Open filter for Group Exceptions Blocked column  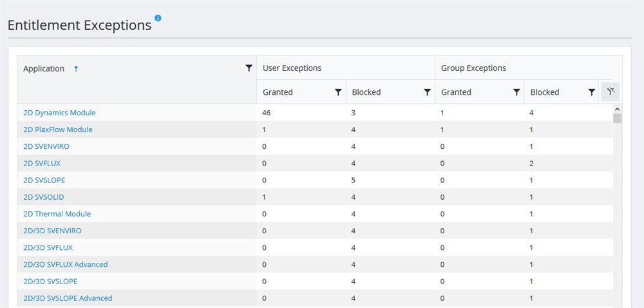coord(591,92)
